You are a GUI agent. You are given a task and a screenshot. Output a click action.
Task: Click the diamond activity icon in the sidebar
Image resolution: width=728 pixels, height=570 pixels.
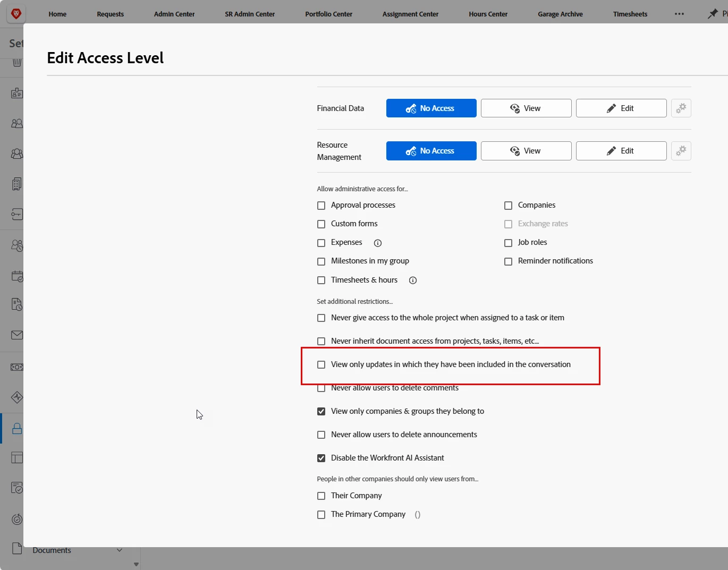(x=17, y=397)
